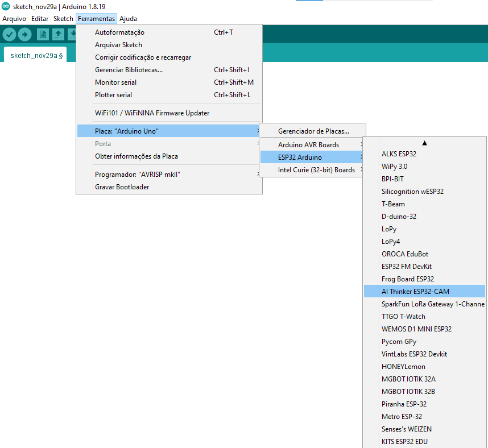This screenshot has width=488, height=448.
Task: Select HONEYLemon board
Action: 424,367
